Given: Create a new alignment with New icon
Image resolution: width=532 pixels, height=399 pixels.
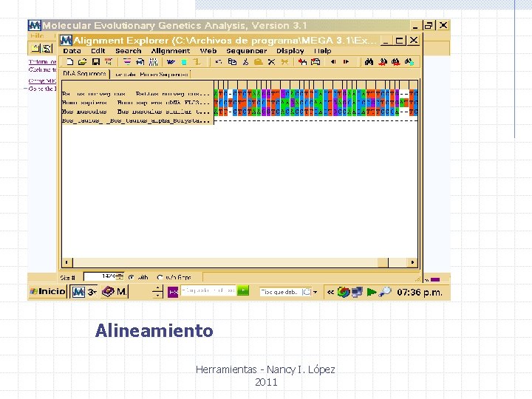Looking at the screenshot, I should (70, 62).
